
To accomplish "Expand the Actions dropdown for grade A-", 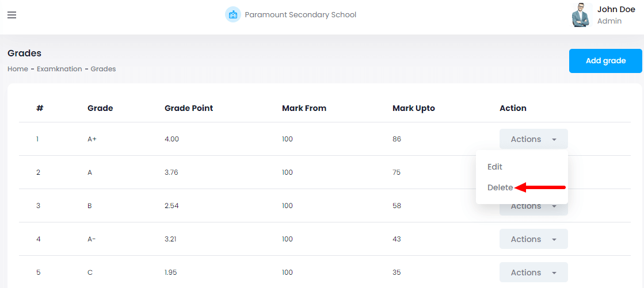I will point(534,239).
